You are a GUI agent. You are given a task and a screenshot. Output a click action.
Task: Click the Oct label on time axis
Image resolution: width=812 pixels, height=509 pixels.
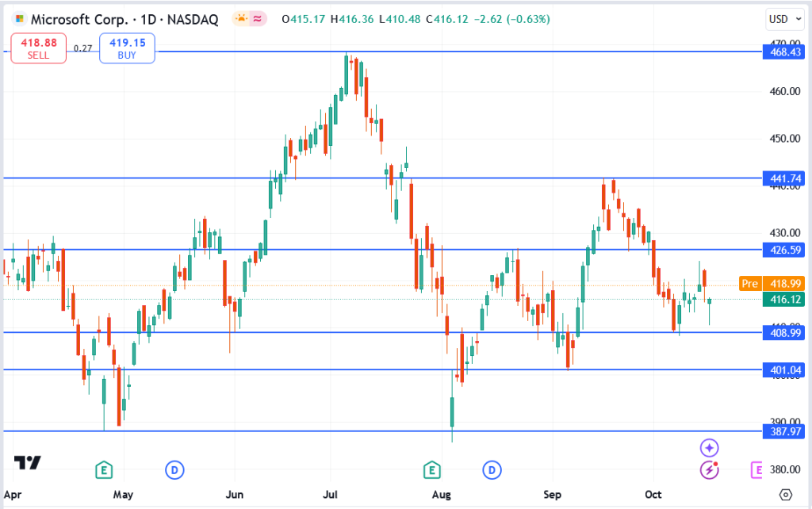pyautogui.click(x=653, y=495)
